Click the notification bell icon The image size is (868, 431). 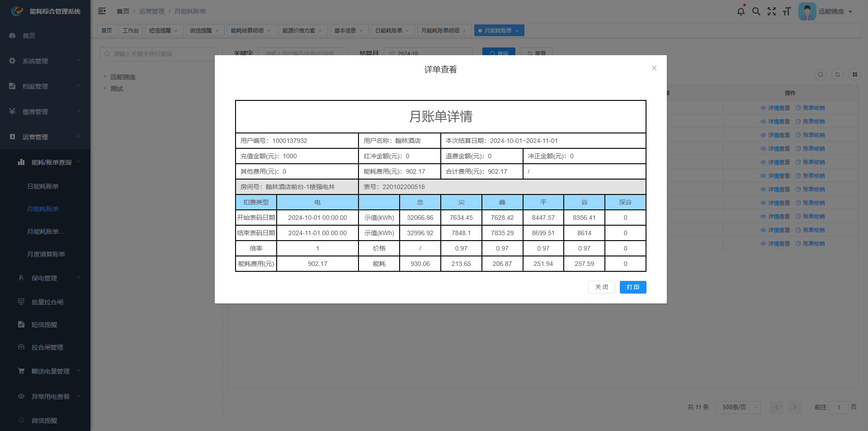pos(741,11)
